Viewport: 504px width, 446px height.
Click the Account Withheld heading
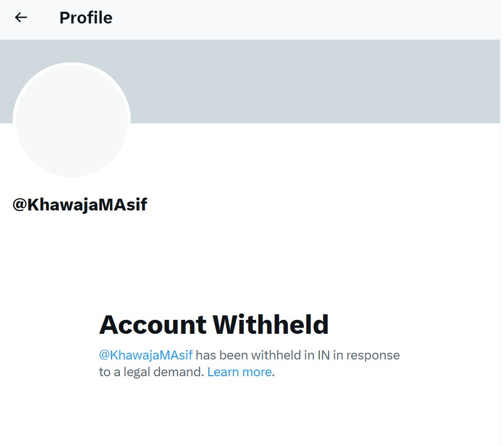(x=214, y=324)
